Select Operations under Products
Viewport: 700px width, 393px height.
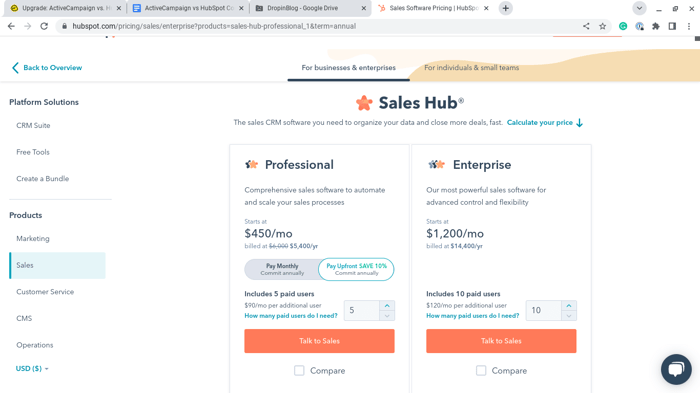click(x=35, y=345)
